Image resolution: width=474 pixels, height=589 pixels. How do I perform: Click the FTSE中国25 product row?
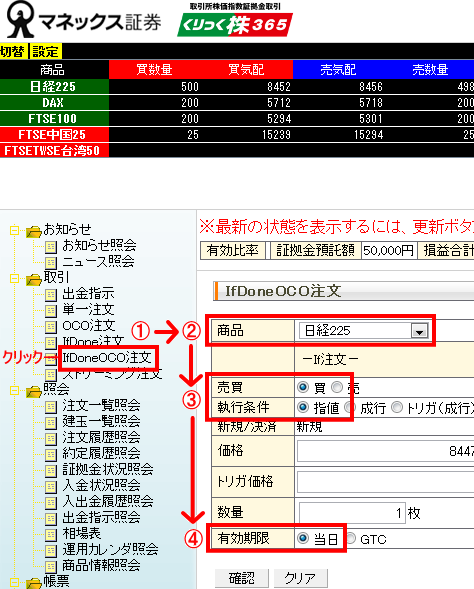237,134
